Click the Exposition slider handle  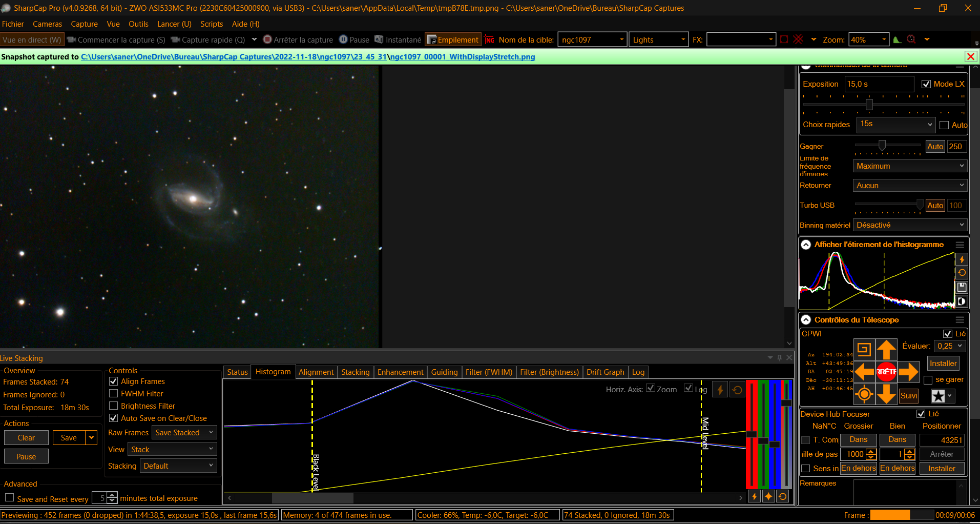coord(869,105)
